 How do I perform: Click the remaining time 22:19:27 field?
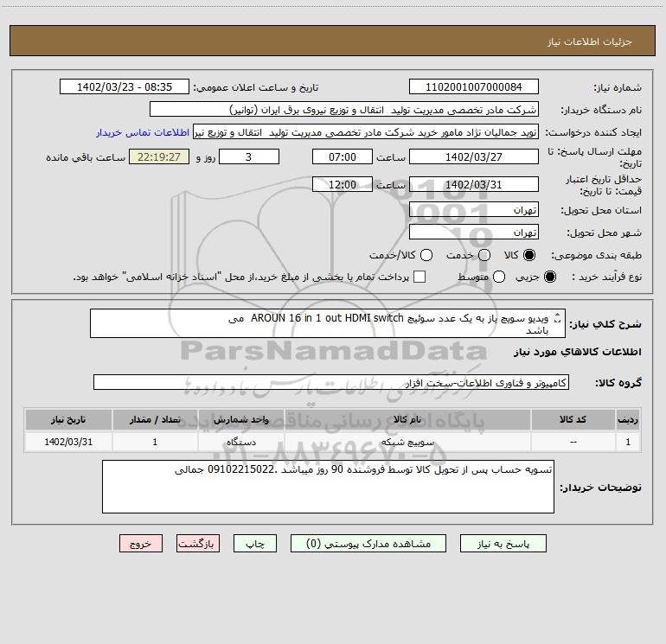coord(159,156)
